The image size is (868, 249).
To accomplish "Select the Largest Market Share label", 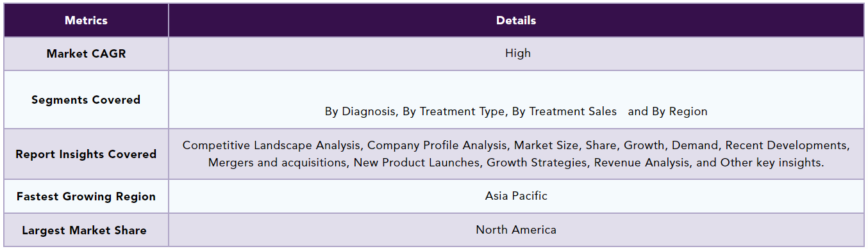I will 84,230.
